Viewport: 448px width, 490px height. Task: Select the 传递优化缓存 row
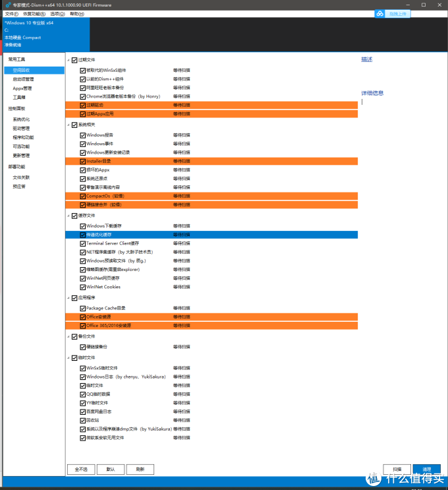click(211, 235)
